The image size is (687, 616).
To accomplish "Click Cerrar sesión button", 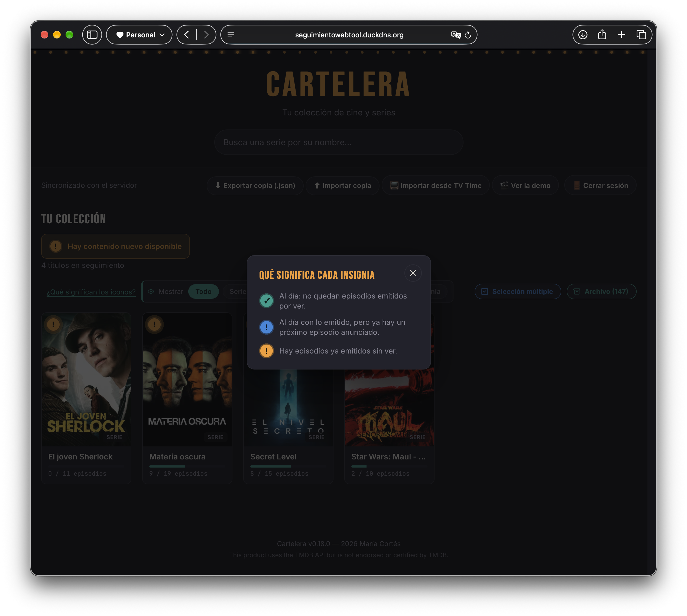I will [x=600, y=186].
